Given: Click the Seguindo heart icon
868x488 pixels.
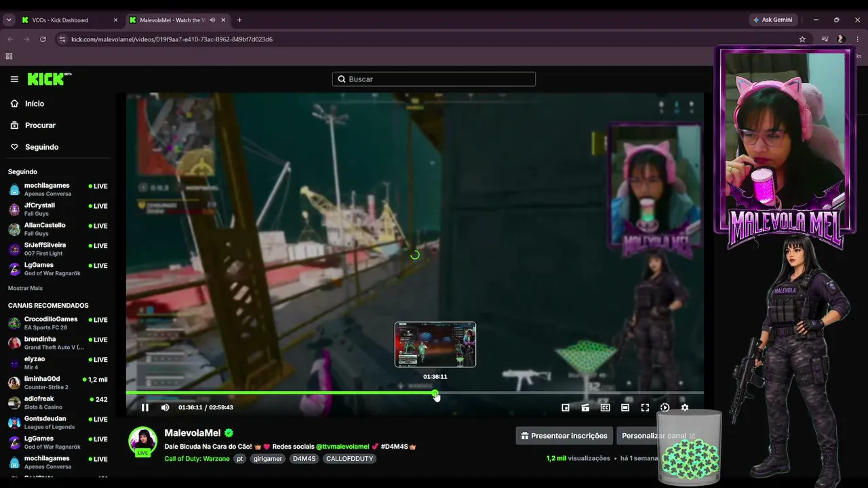Looking at the screenshot, I should point(14,147).
